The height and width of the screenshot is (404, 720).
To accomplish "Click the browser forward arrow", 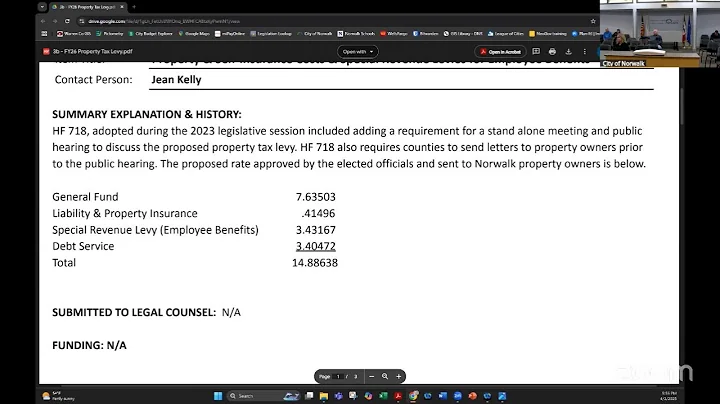I will coord(55,21).
